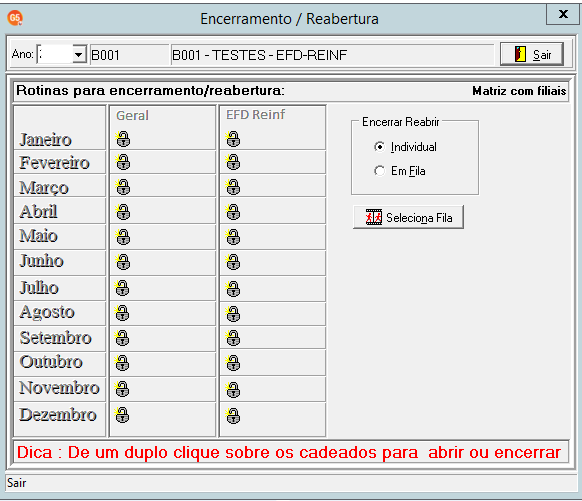582x501 pixels.
Task: Click the Sair exit button
Action: [532, 54]
